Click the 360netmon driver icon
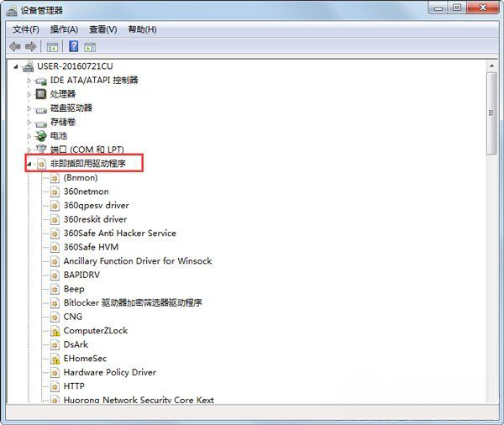This screenshot has height=425, width=504. tap(55, 192)
